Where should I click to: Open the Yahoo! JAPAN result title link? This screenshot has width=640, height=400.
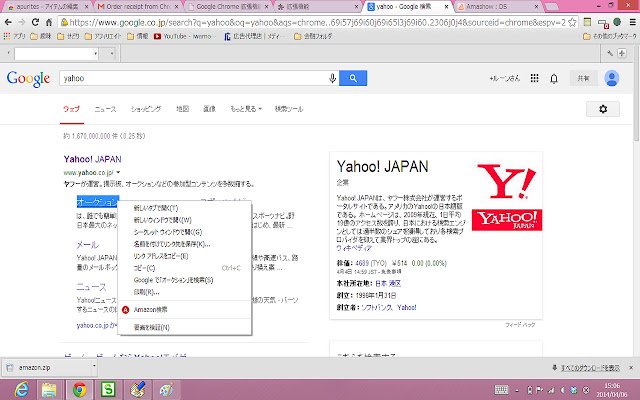coord(93,159)
